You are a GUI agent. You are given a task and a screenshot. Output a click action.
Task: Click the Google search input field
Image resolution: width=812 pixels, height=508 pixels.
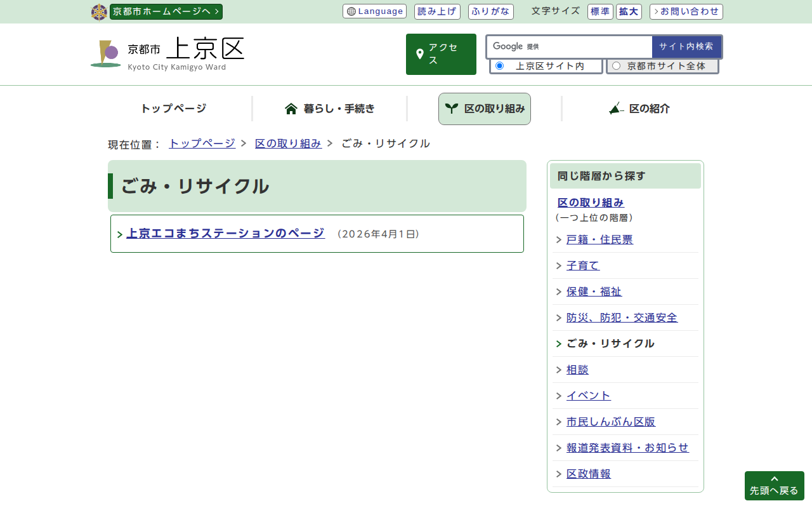(x=590, y=46)
